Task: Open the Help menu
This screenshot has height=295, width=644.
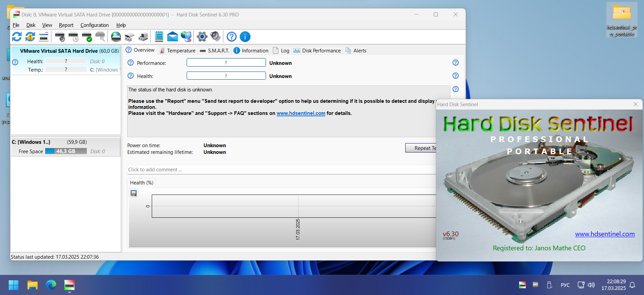Action: point(121,25)
